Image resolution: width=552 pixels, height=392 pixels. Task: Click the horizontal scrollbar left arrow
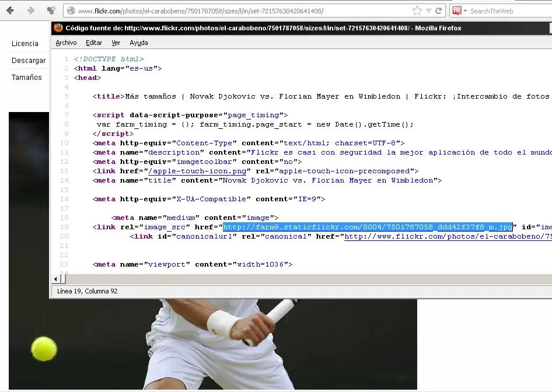[55, 279]
